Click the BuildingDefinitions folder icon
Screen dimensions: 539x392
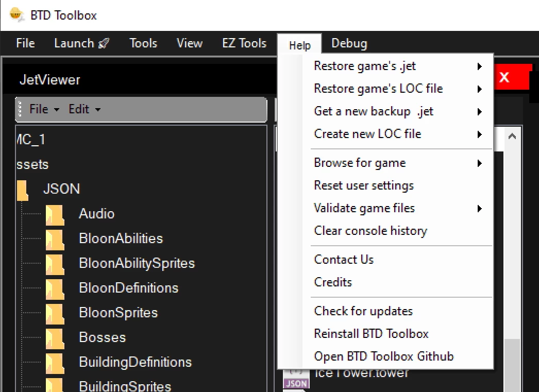(x=55, y=363)
